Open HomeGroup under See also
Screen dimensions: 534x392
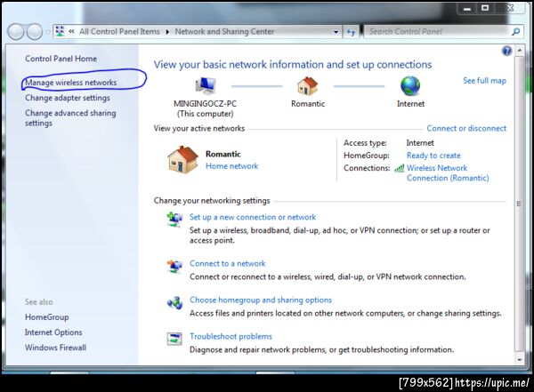click(46, 317)
